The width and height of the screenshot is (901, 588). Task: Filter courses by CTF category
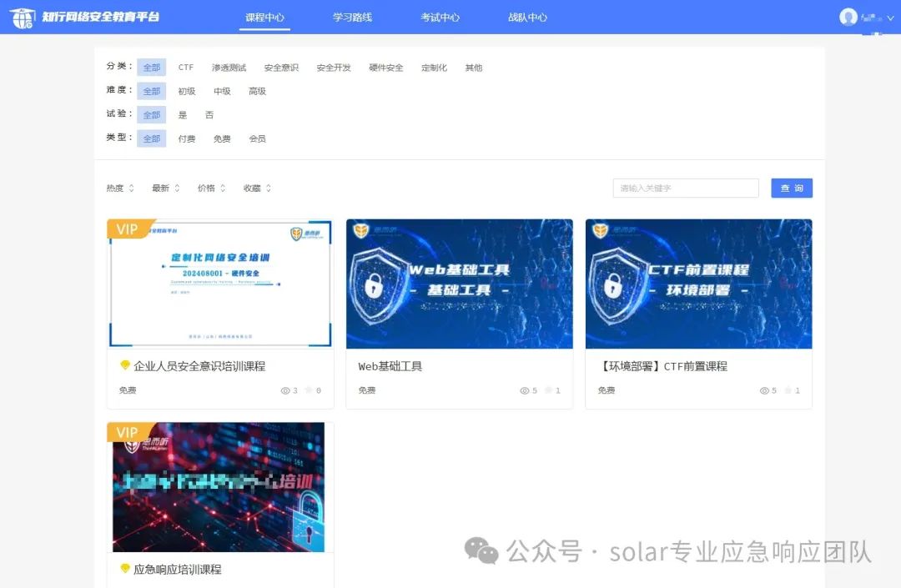click(x=185, y=68)
